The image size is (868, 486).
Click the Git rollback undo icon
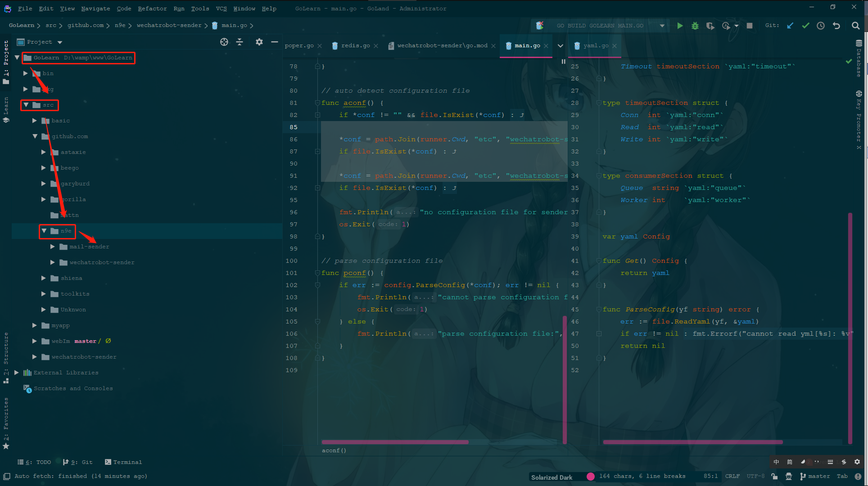[836, 26]
